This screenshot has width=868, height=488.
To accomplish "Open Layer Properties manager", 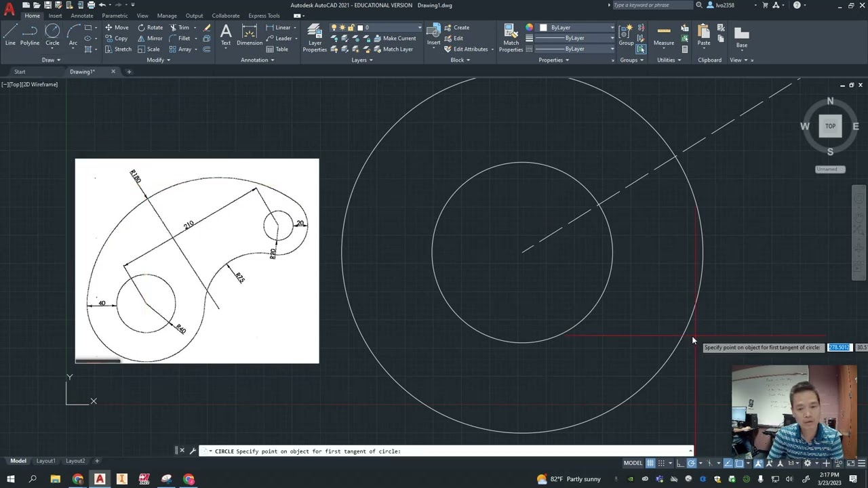I will (315, 38).
